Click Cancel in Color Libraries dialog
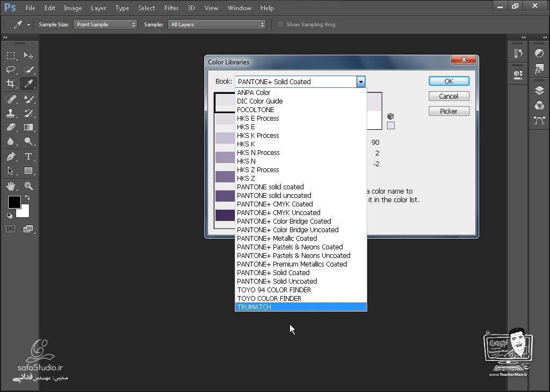Viewport: 550px width, 392px height. point(449,96)
